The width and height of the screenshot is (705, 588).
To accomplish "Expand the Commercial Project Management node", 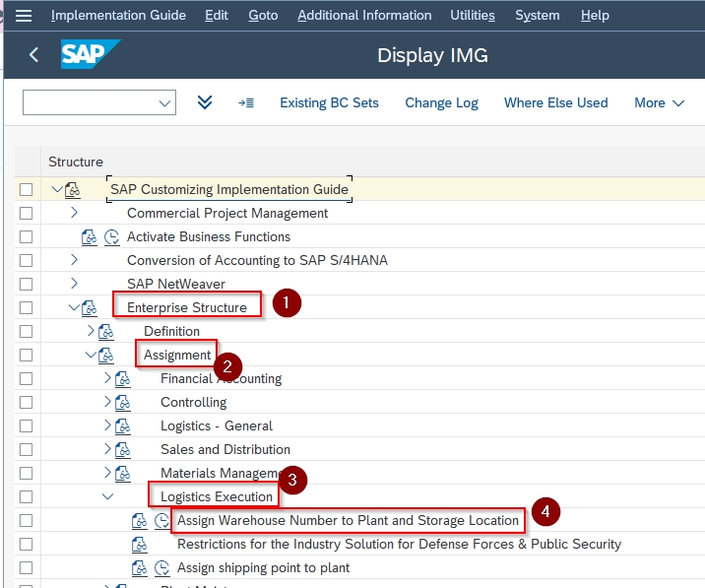I will click(x=74, y=213).
